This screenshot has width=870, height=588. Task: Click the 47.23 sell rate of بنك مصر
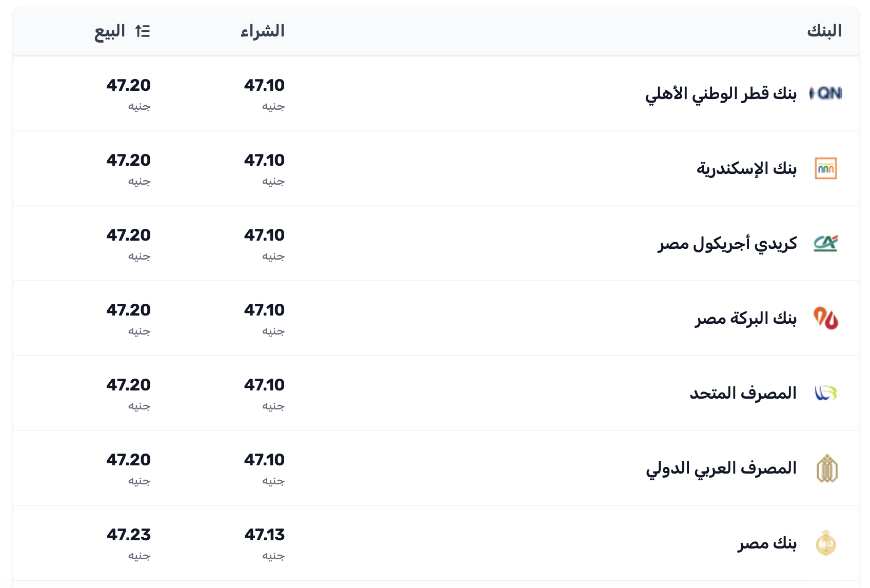click(129, 535)
